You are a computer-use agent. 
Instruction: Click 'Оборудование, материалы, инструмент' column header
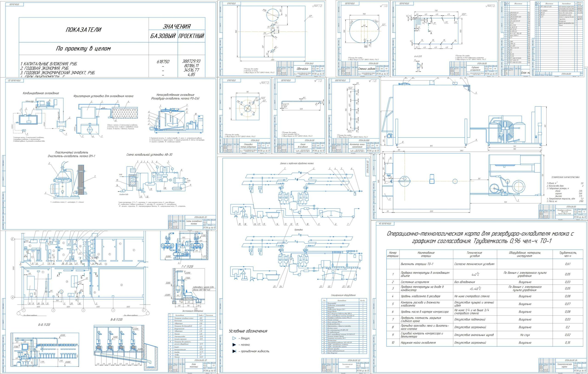525,254
